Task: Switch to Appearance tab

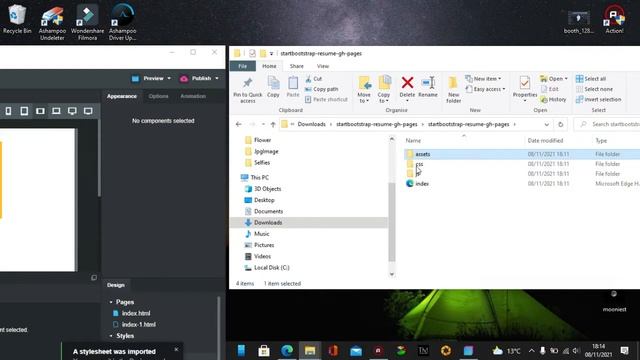Action: 122,96
